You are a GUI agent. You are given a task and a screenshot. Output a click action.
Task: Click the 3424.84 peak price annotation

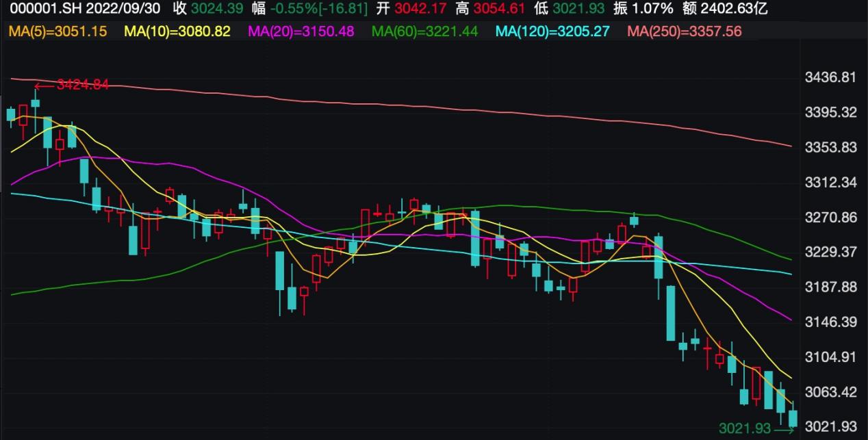click(82, 85)
